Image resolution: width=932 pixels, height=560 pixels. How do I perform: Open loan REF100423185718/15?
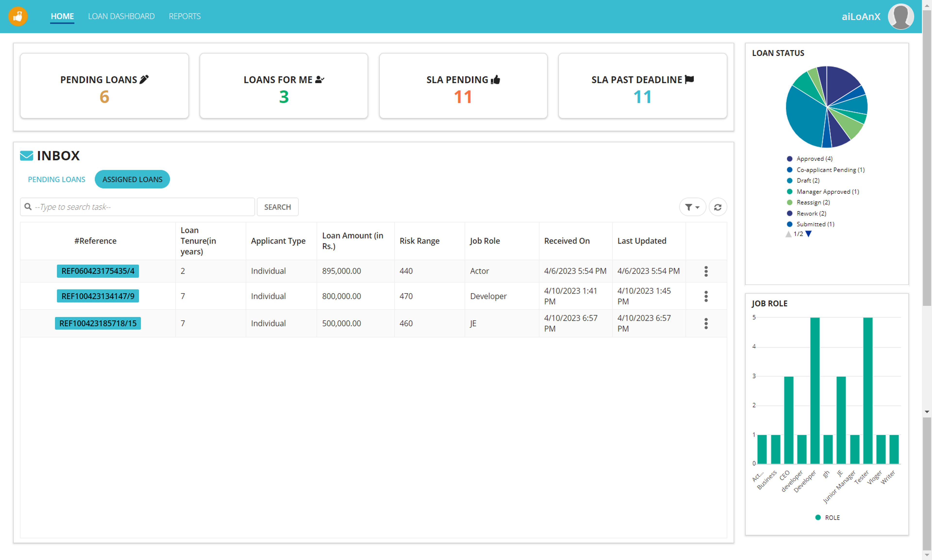pyautogui.click(x=98, y=323)
